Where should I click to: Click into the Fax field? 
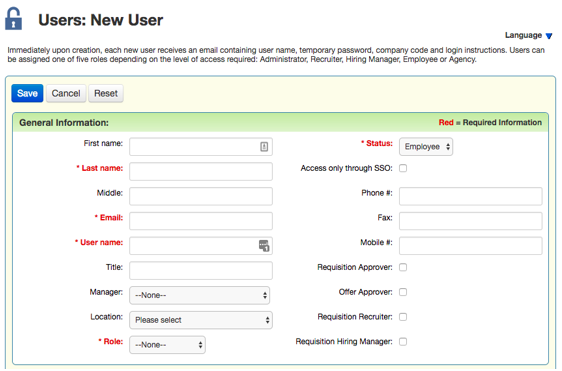pos(471,221)
